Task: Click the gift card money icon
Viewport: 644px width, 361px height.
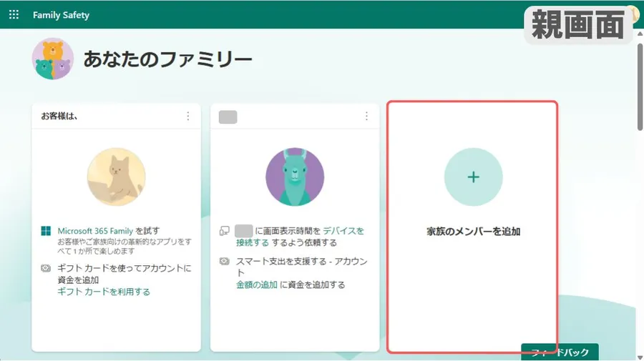Action: click(46, 269)
